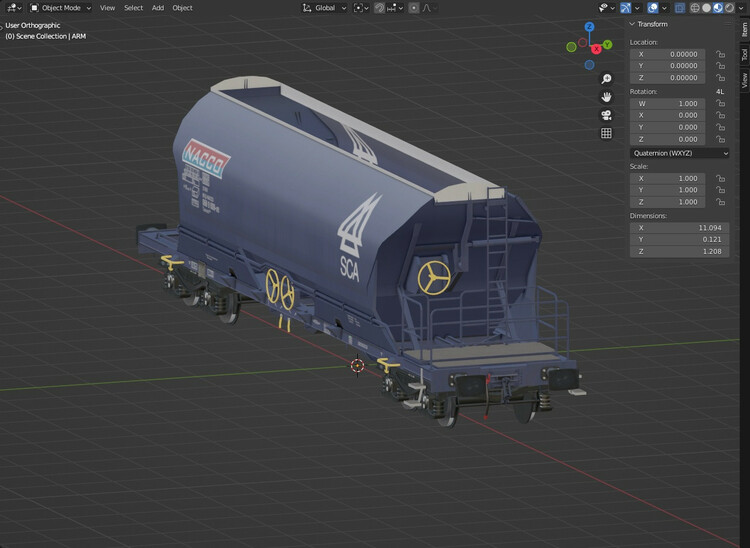Switch to material preview shading
This screenshot has width=750, height=548.
click(718, 8)
